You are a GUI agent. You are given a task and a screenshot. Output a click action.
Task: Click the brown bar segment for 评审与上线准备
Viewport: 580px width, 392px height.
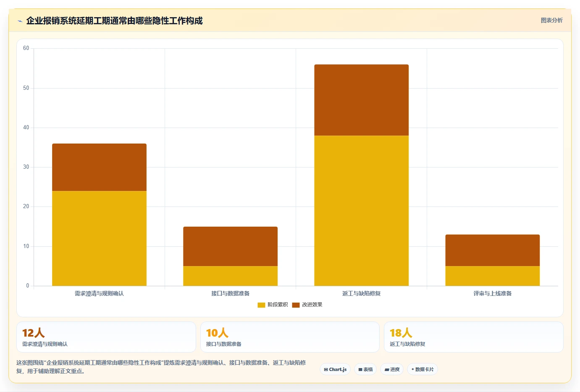[x=492, y=250]
